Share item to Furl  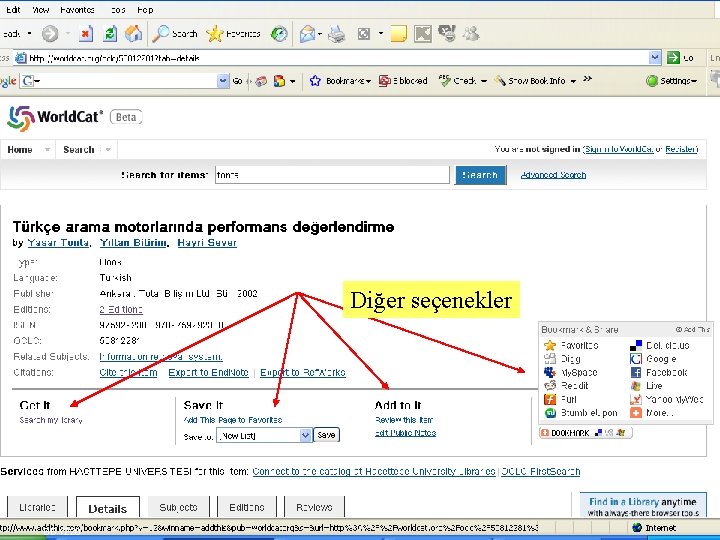[x=560, y=399]
